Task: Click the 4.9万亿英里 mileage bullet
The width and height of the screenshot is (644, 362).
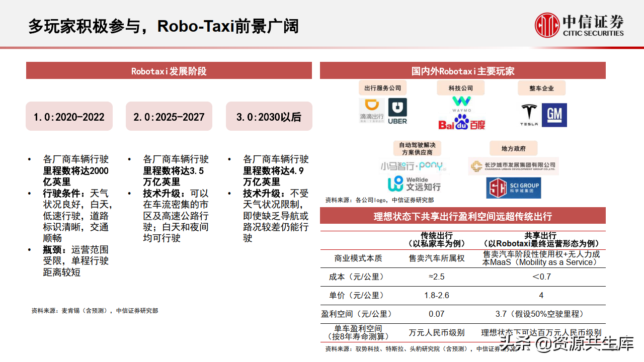Action: tap(276, 171)
